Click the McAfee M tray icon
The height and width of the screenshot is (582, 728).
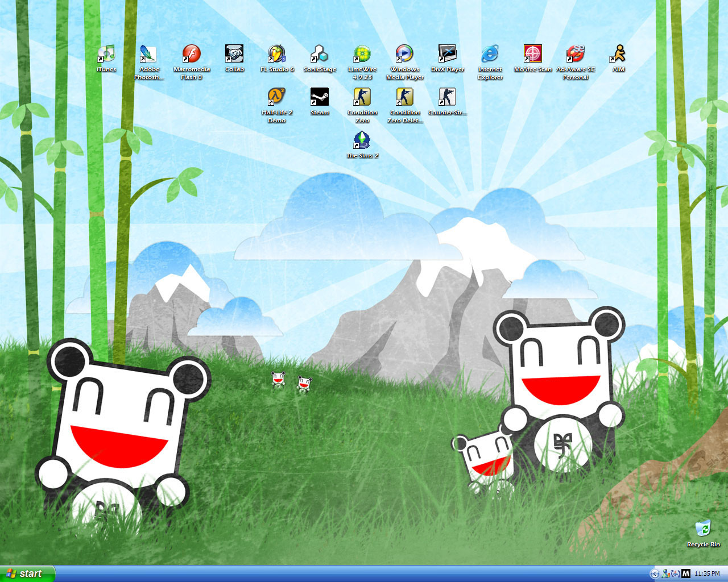[686, 574]
